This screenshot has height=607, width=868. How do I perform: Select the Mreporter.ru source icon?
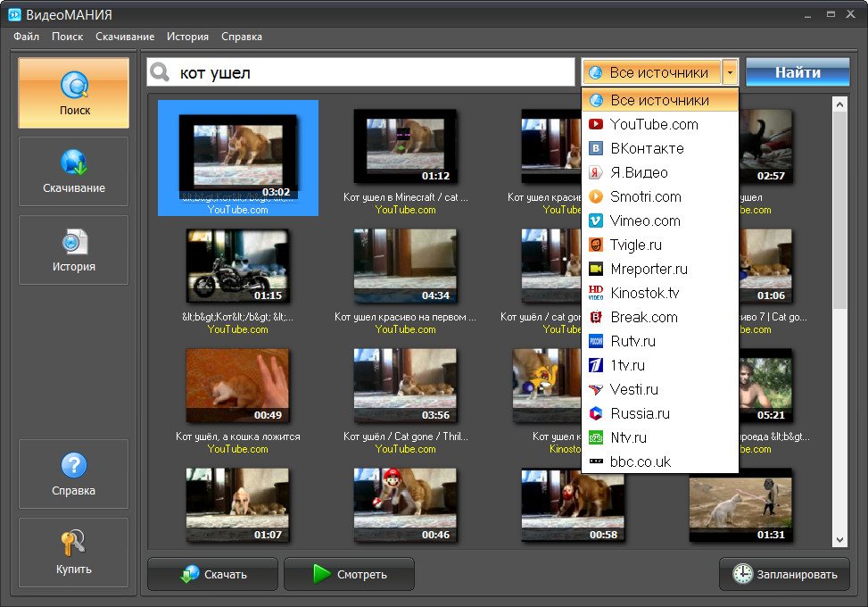tap(596, 269)
